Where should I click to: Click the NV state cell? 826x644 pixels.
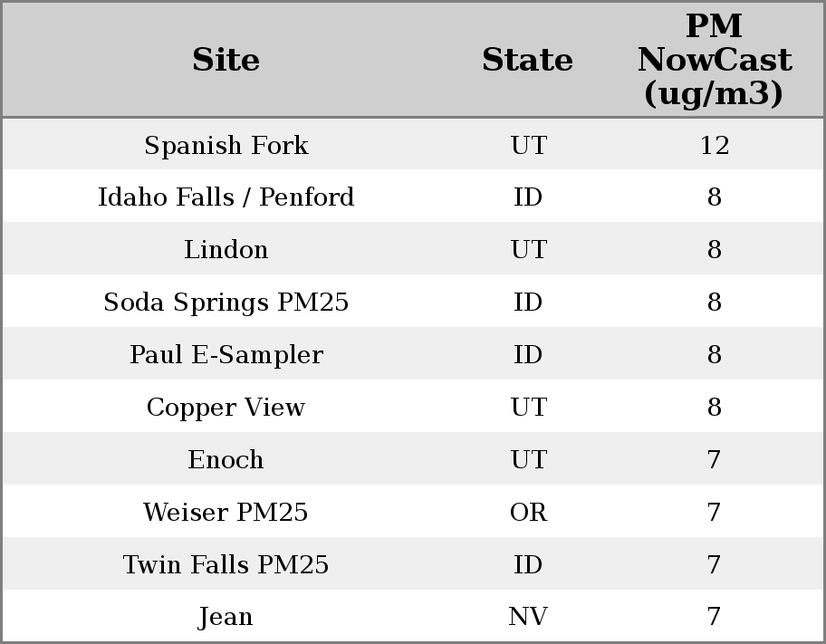tap(528, 617)
